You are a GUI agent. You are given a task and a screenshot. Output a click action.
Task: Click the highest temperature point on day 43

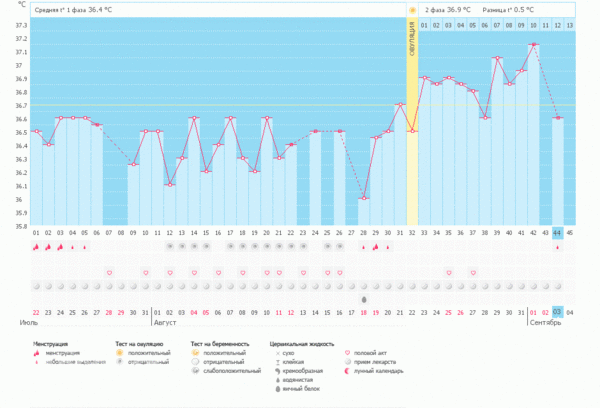[x=534, y=44]
